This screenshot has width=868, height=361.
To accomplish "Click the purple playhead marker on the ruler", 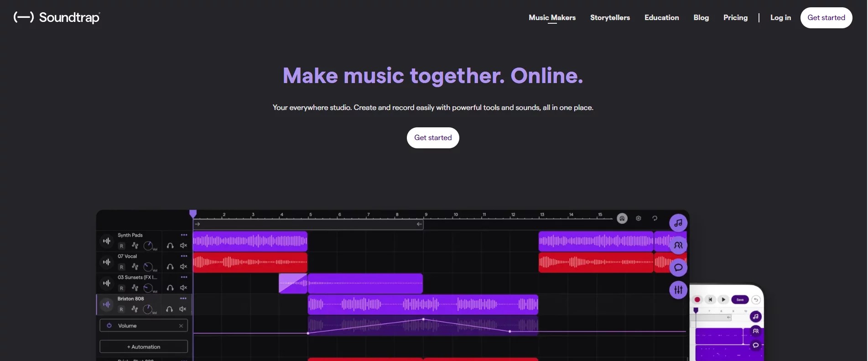I will [193, 214].
